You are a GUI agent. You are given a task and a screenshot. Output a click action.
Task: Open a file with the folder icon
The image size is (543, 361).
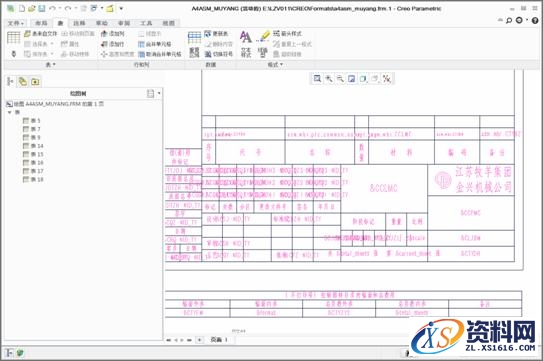click(32, 9)
